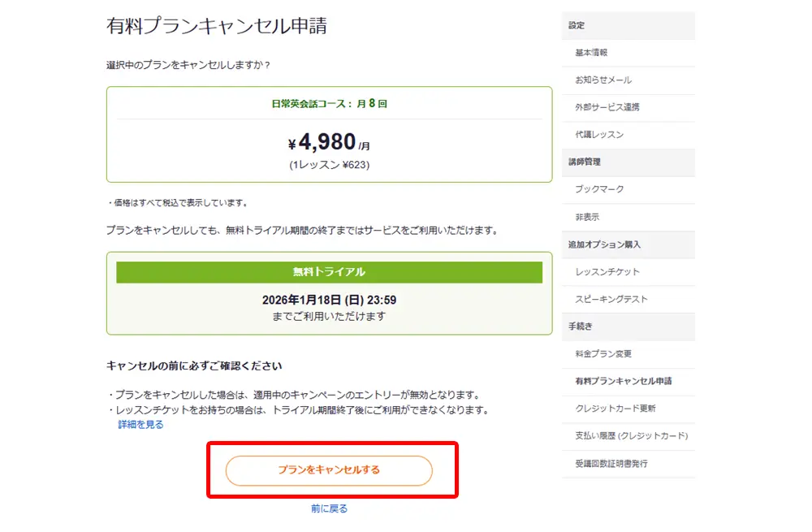Viewport: 812px width, 532px height.
Task: Click the 無料トライアル green banner
Action: (x=329, y=272)
